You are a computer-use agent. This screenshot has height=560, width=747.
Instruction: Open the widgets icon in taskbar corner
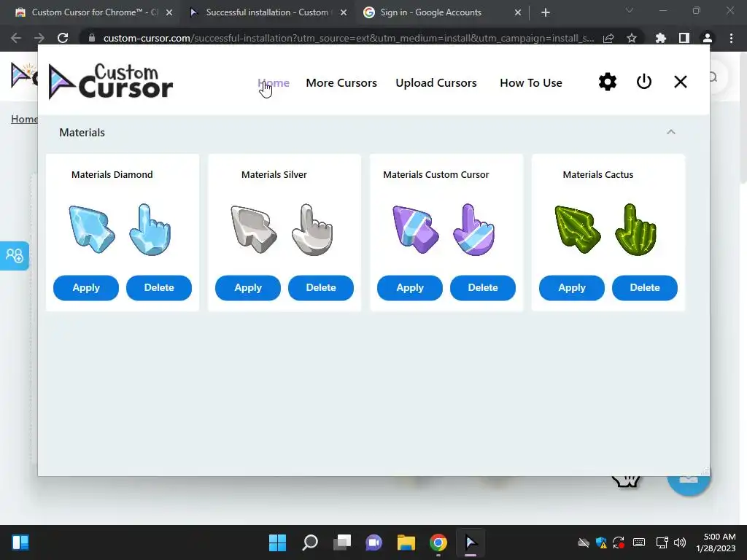[x=20, y=542]
